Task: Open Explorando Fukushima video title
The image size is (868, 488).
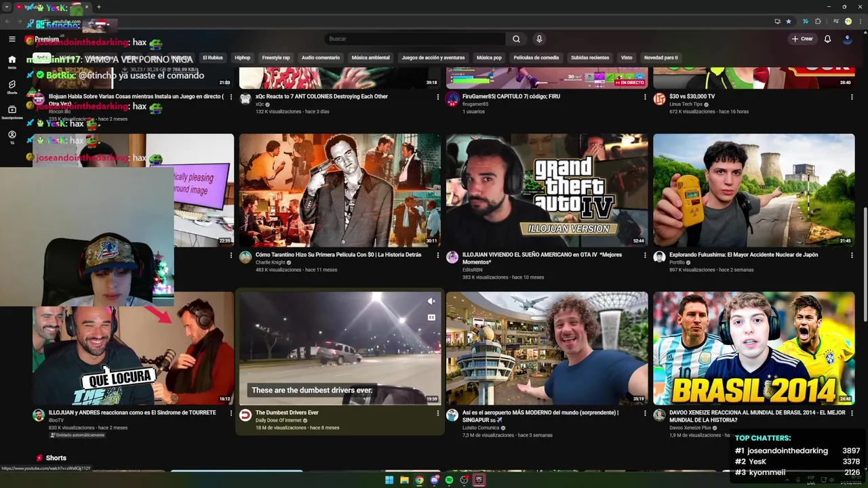Action: (x=743, y=255)
